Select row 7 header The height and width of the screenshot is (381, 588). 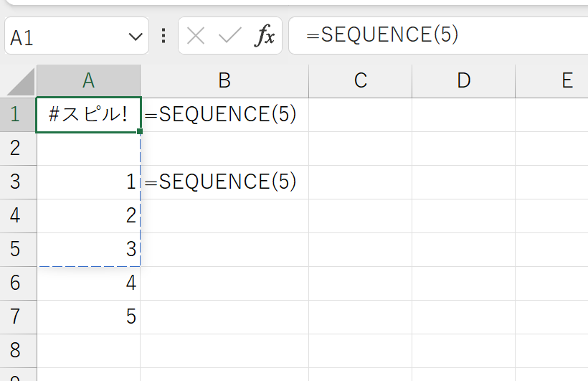pyautogui.click(x=18, y=317)
